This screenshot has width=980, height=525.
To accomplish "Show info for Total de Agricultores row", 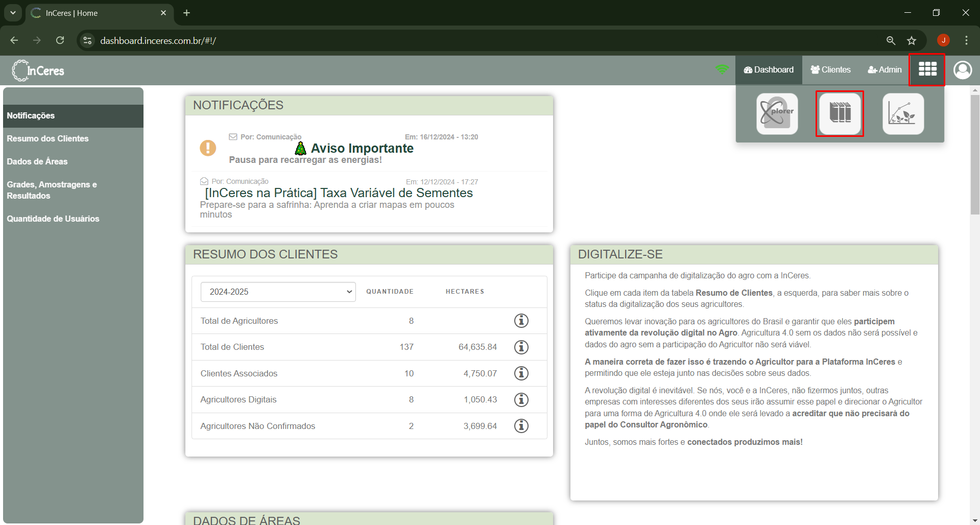I will (521, 321).
